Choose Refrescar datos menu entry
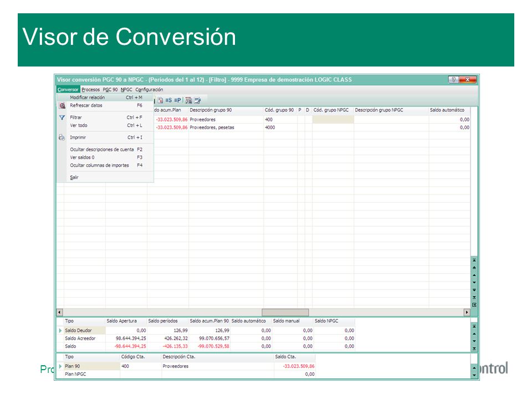Image resolution: width=532 pixels, height=399 pixels. tap(106, 105)
